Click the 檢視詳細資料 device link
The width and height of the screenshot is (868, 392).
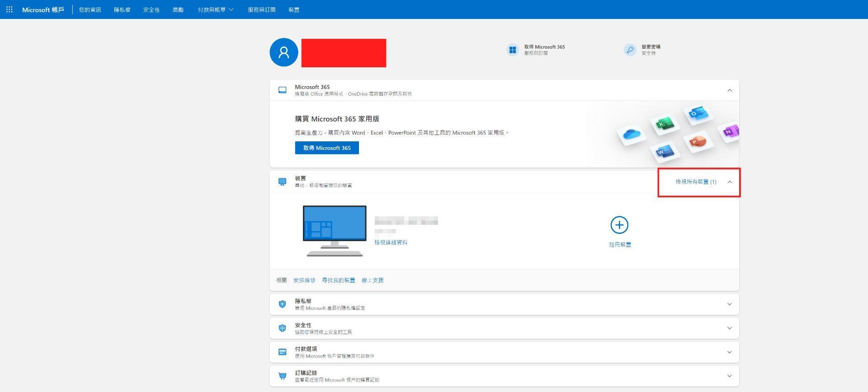click(391, 243)
